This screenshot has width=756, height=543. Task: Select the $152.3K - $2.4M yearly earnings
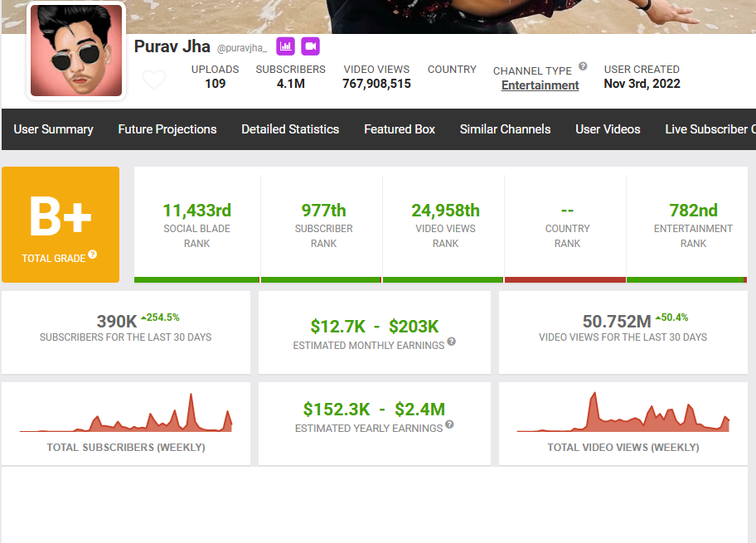[374, 410]
